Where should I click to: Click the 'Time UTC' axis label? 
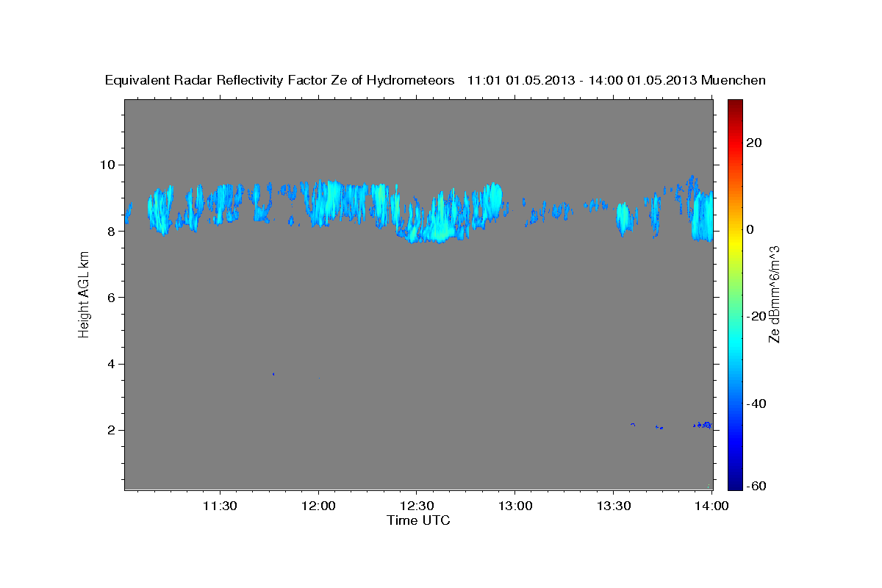pos(418,520)
